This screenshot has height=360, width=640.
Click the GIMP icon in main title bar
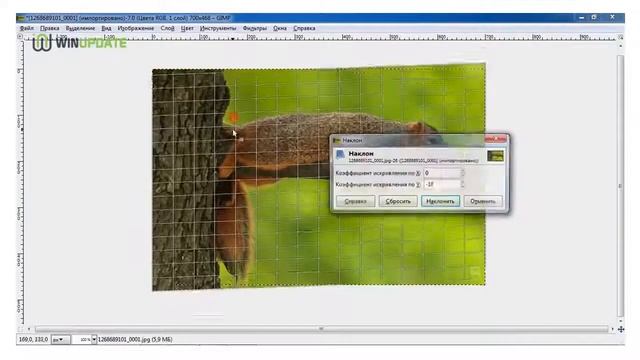20,18
